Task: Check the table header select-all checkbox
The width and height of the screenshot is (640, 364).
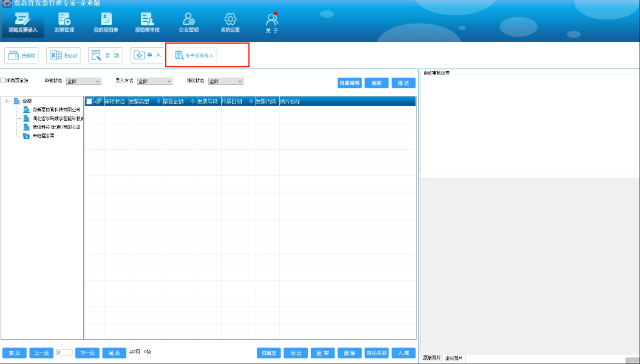Action: [x=89, y=101]
